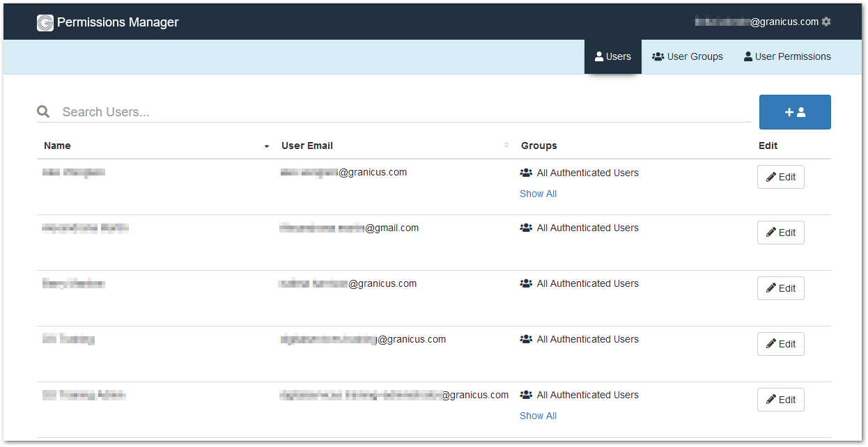This screenshot has height=447, width=868.
Task: Click group icon in first user row
Action: pyautogui.click(x=526, y=173)
